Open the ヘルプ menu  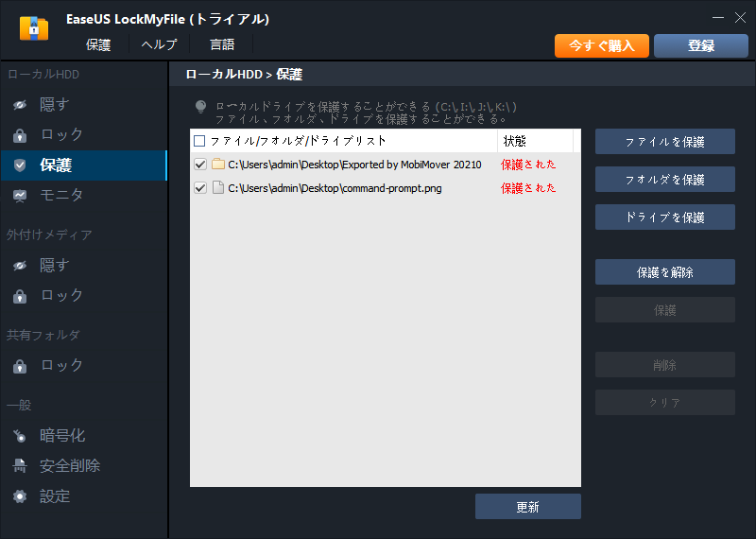(x=159, y=44)
